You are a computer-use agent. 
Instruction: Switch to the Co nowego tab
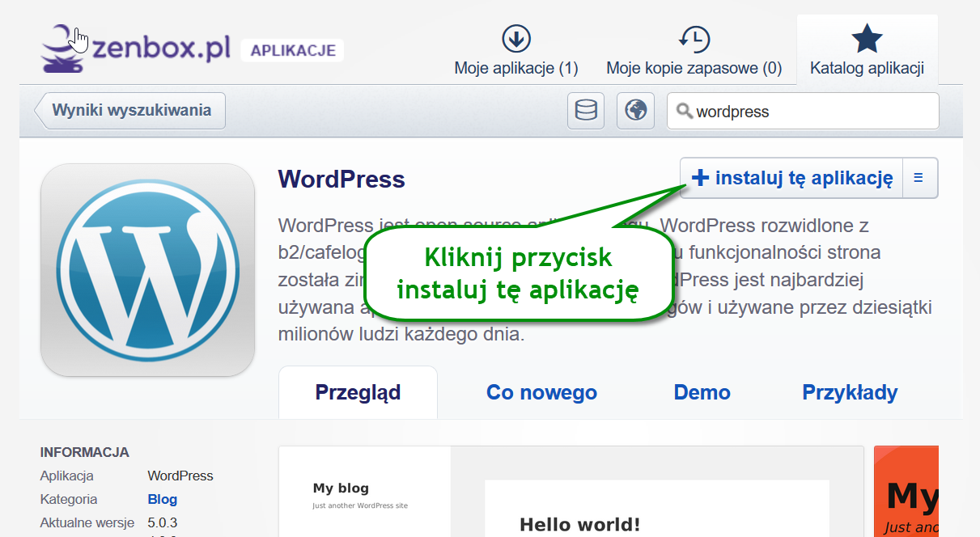tap(541, 393)
